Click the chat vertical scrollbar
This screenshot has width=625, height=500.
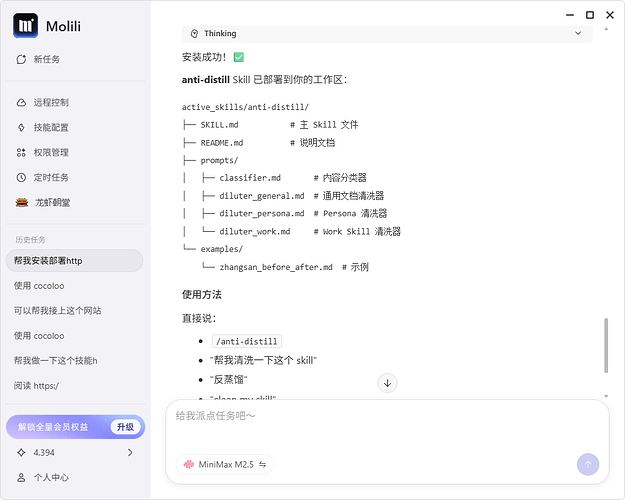tap(606, 345)
